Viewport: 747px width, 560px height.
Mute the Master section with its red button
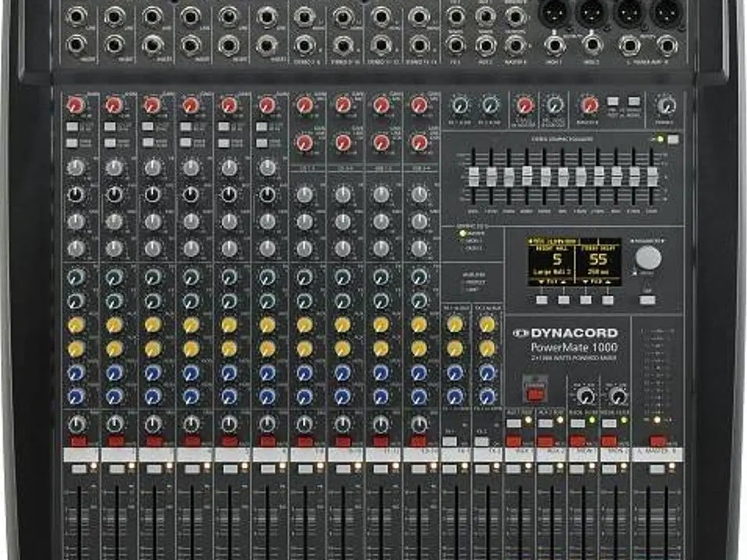(x=659, y=442)
